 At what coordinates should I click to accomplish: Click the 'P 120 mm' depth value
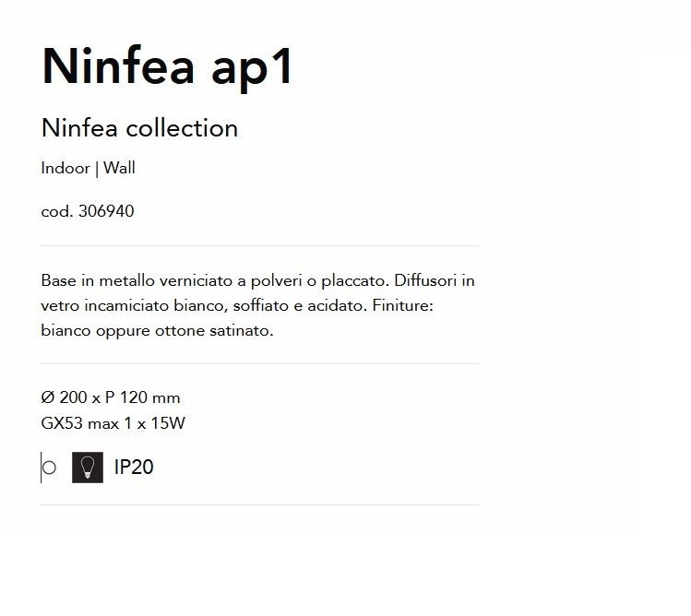[x=143, y=397]
